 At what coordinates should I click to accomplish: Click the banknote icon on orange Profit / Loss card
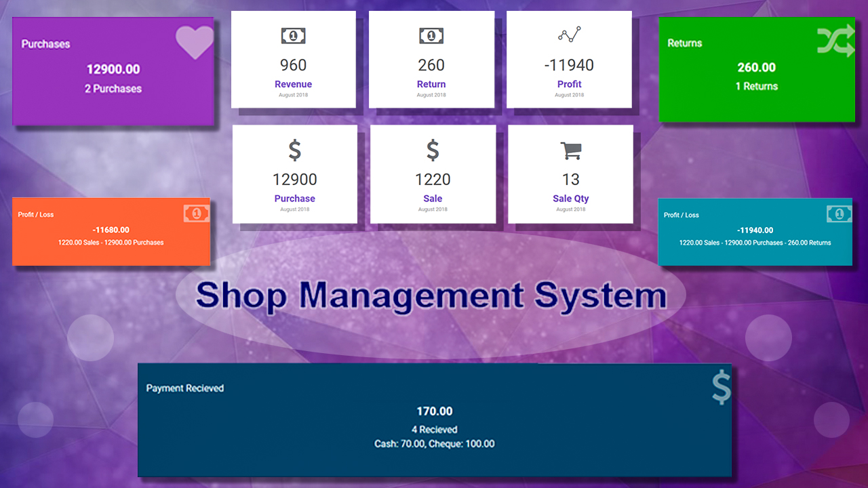(196, 213)
